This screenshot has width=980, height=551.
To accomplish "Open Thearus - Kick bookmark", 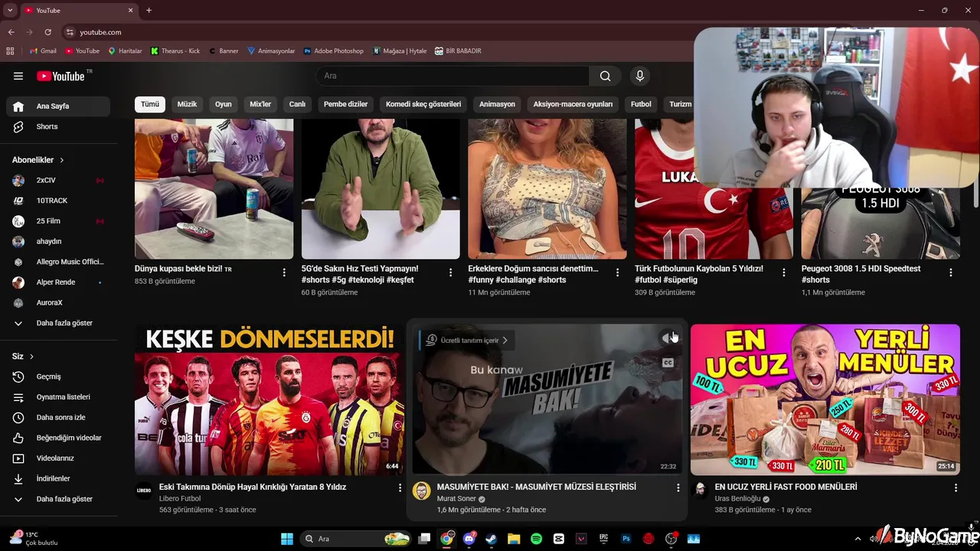I will click(x=175, y=51).
